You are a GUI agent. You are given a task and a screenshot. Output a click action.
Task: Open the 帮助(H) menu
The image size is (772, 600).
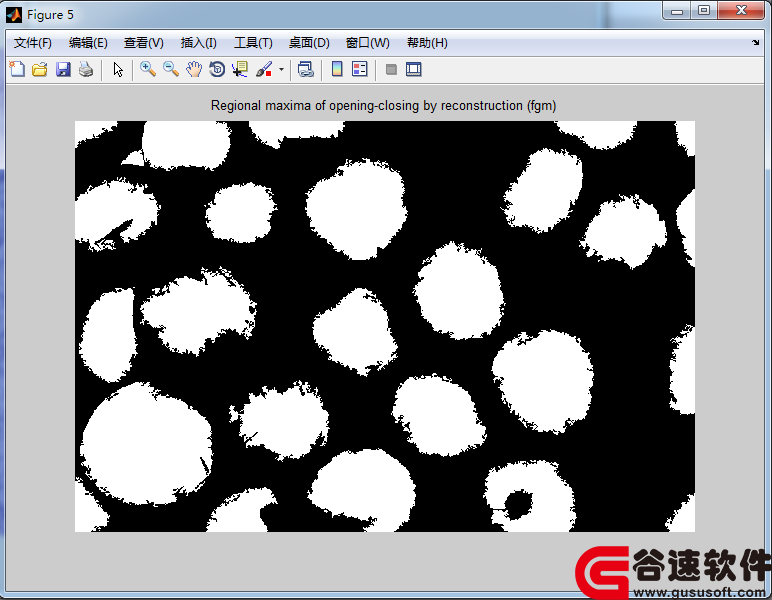[427, 43]
